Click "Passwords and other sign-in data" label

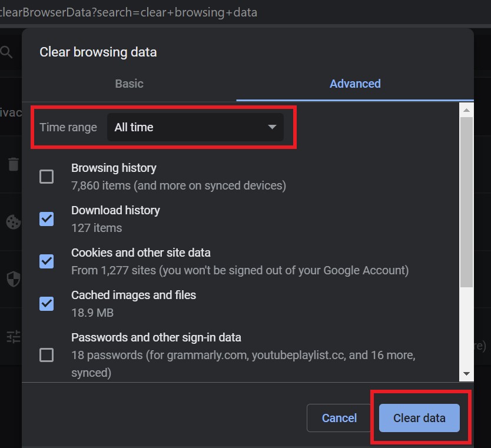[156, 337]
